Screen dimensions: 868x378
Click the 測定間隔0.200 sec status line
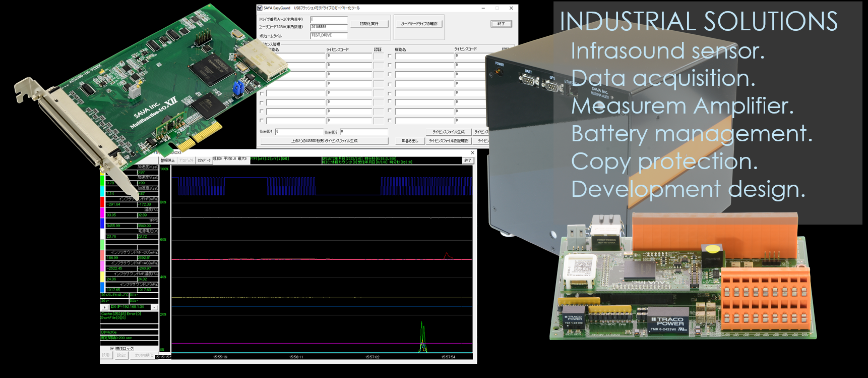point(117,338)
